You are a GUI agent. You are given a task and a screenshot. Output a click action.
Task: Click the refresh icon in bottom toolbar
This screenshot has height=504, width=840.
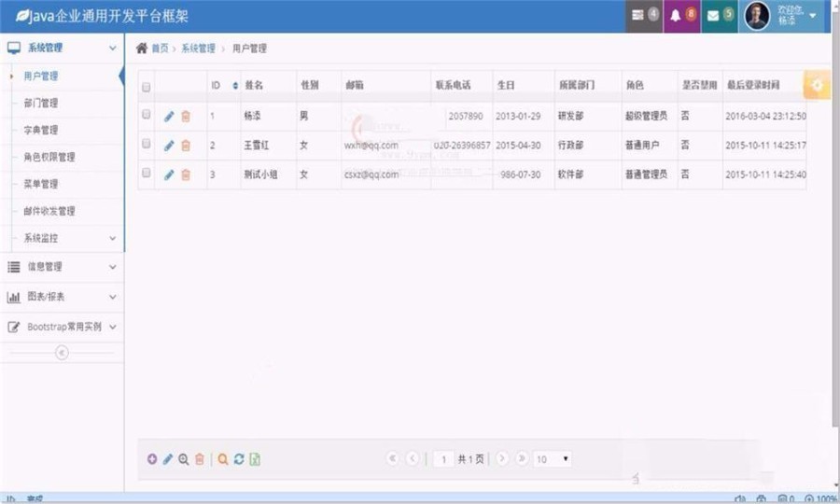pos(239,459)
